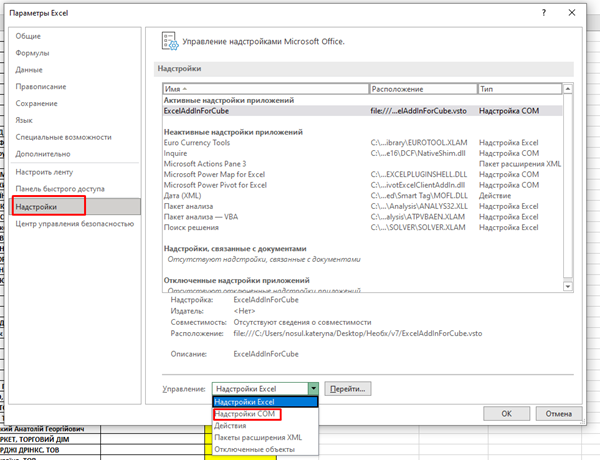Select the Пакет анализа add-in
Screen dimensions: 600x460
click(362, 206)
